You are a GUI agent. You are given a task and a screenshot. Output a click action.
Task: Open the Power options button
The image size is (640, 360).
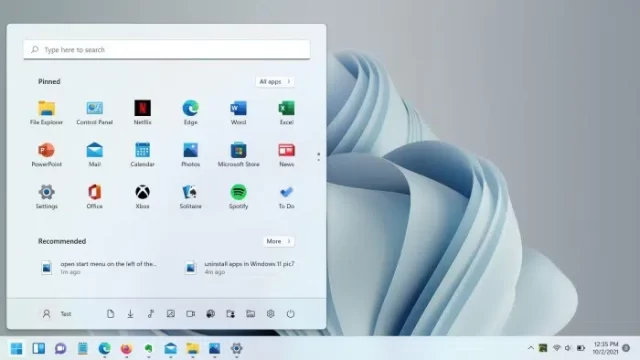(290, 313)
